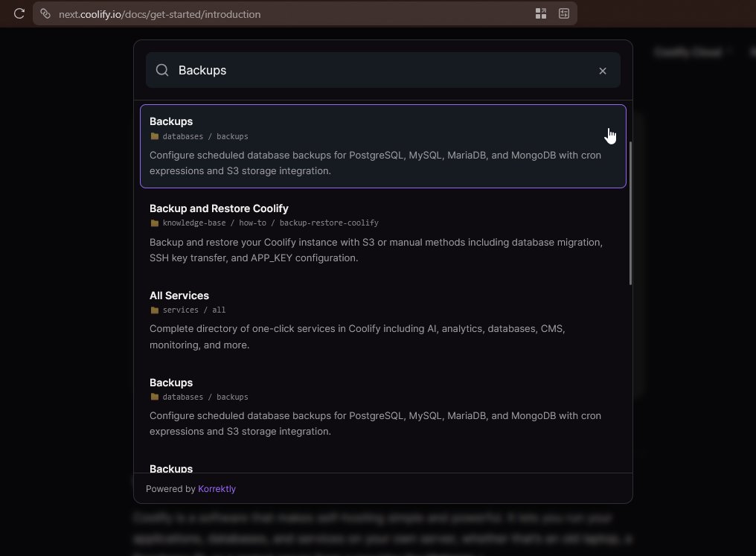Open the reader view icon in address bar
756x556 pixels.
pos(563,13)
